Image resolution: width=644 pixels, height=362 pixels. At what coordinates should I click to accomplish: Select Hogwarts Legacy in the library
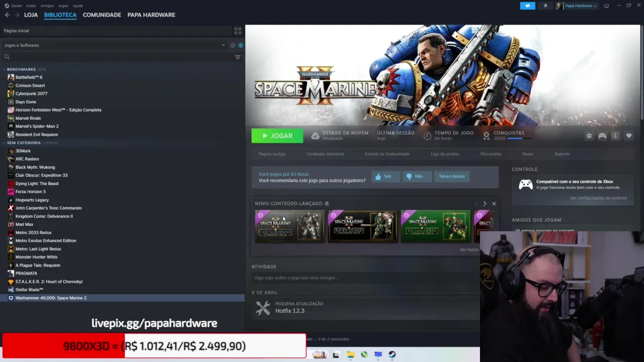[x=32, y=200]
